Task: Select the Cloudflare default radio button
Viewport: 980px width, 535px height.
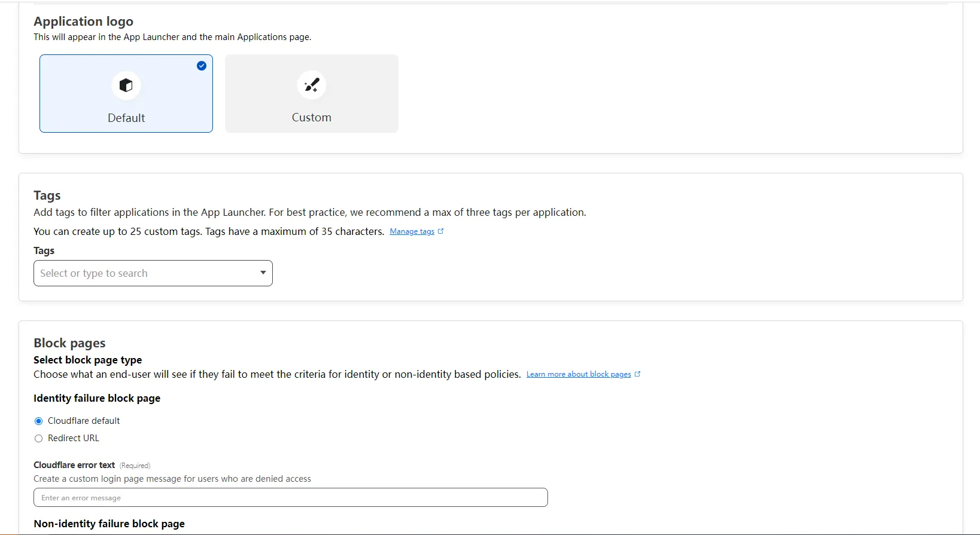Action: [x=39, y=421]
